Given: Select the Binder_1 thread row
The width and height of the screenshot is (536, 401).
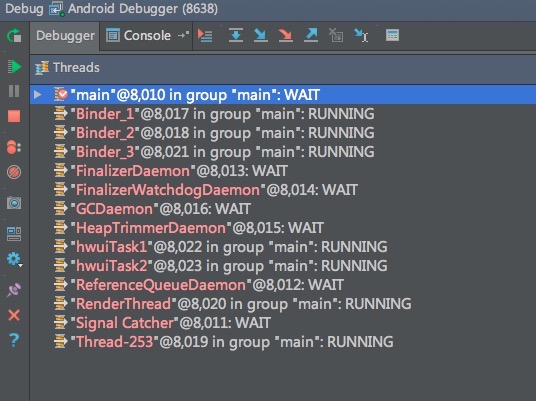Looking at the screenshot, I should 283,114.
